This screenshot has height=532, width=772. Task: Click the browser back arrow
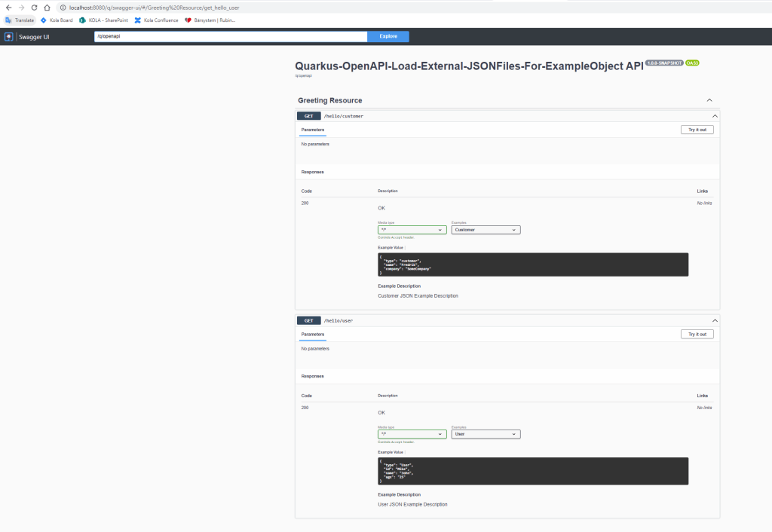8,8
